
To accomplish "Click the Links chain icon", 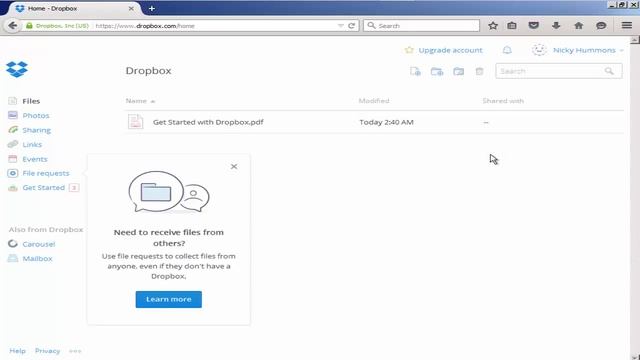I will click(x=13, y=144).
